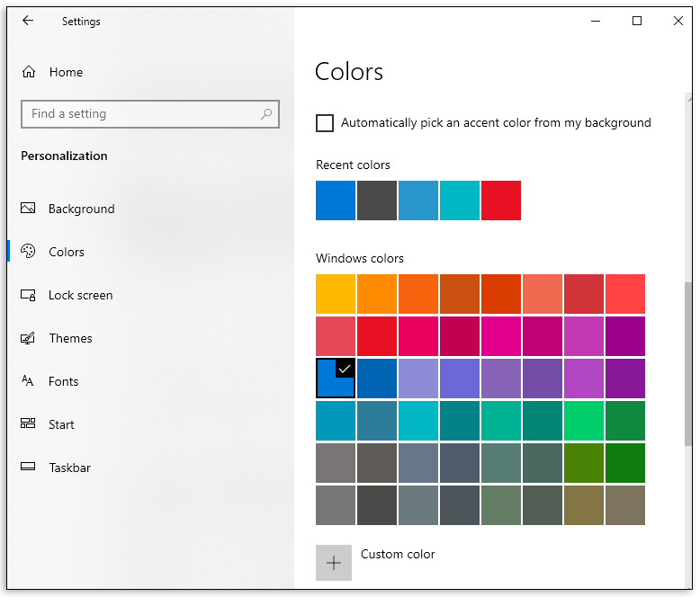Click the Themes paintbrush icon
This screenshot has width=700, height=597.
point(28,338)
